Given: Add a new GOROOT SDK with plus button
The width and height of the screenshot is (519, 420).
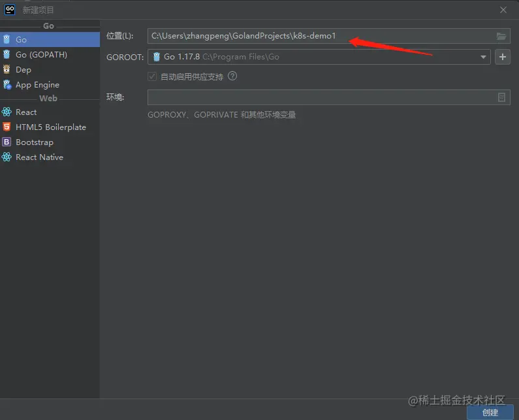Looking at the screenshot, I should pyautogui.click(x=503, y=57).
